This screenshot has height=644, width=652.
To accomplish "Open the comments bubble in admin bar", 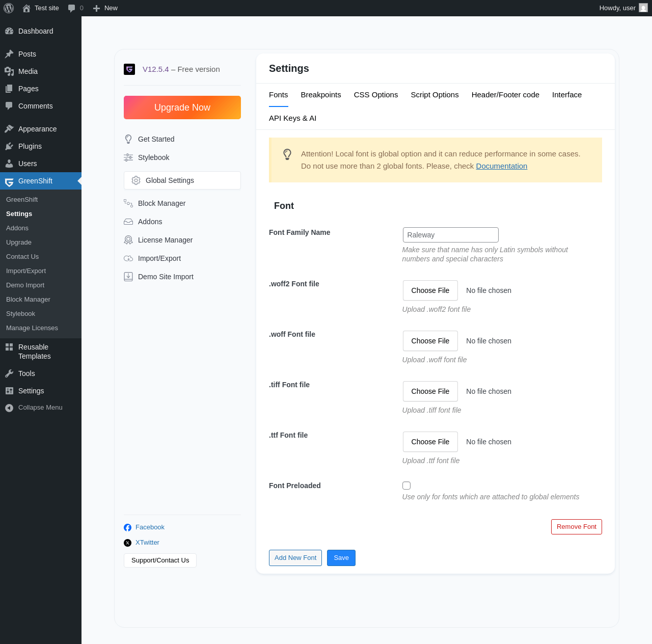I will pyautogui.click(x=75, y=8).
